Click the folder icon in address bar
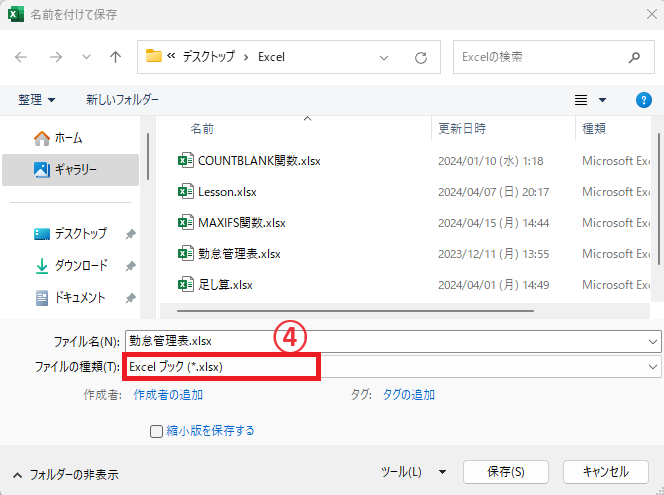 pos(154,56)
